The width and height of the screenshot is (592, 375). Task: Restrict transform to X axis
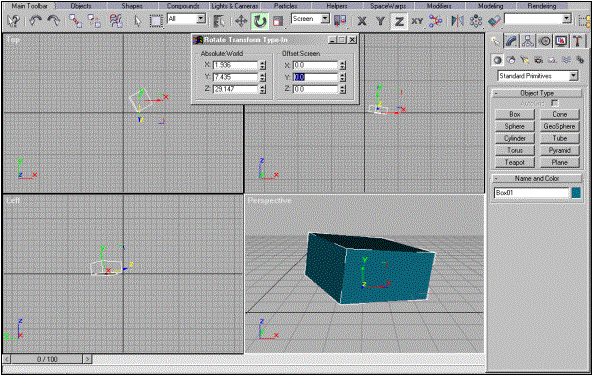(x=362, y=21)
